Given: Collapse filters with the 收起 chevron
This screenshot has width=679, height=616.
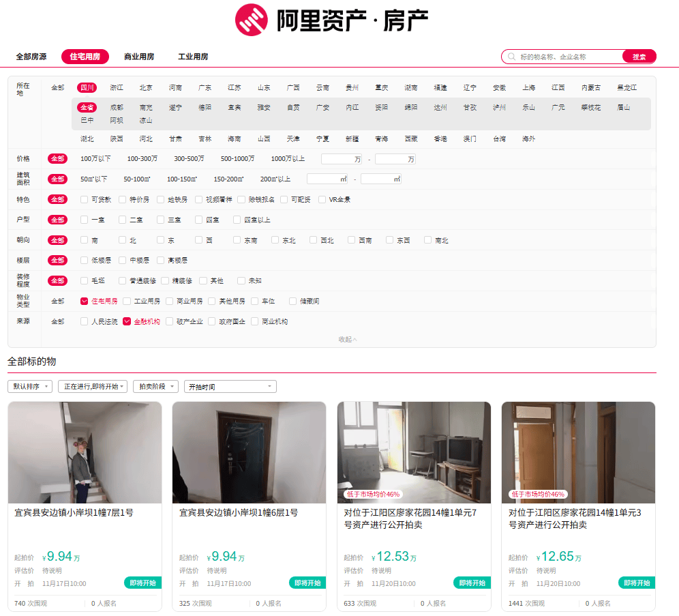Looking at the screenshot, I should coord(348,339).
